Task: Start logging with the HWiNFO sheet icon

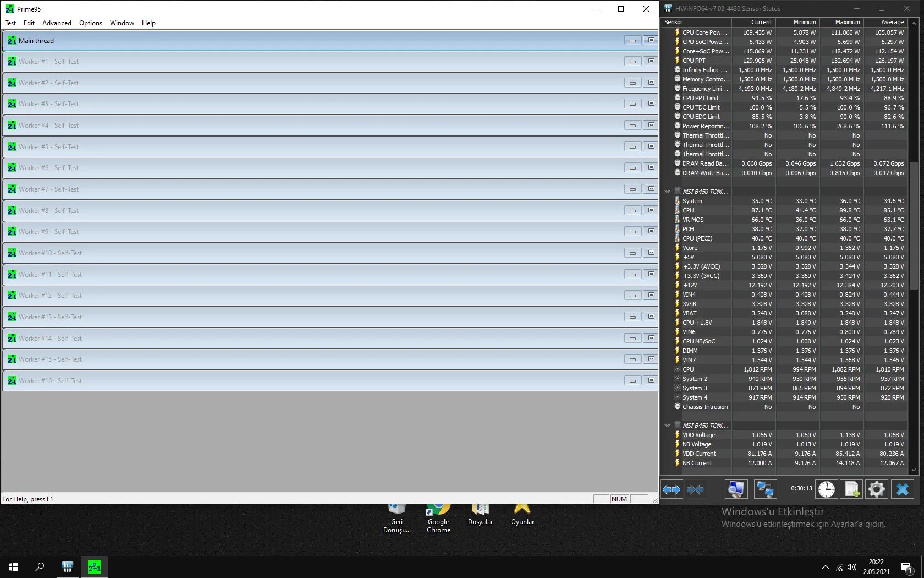Action: click(x=851, y=489)
